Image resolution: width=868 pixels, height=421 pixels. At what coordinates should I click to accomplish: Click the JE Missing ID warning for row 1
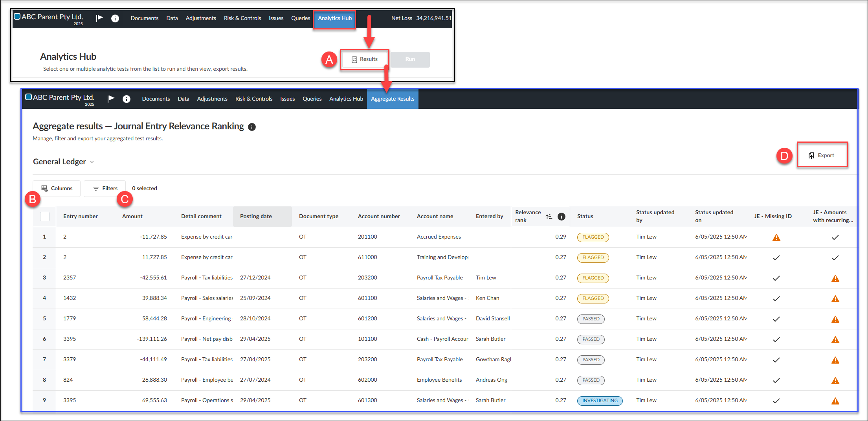[776, 237]
